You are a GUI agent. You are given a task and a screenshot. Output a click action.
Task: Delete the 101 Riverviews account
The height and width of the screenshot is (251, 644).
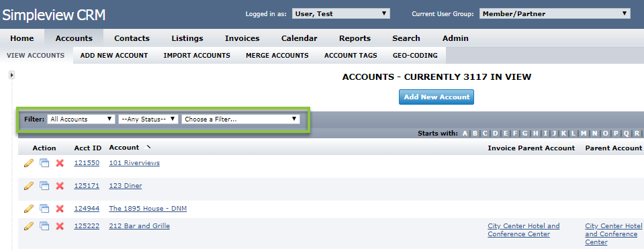(60, 163)
